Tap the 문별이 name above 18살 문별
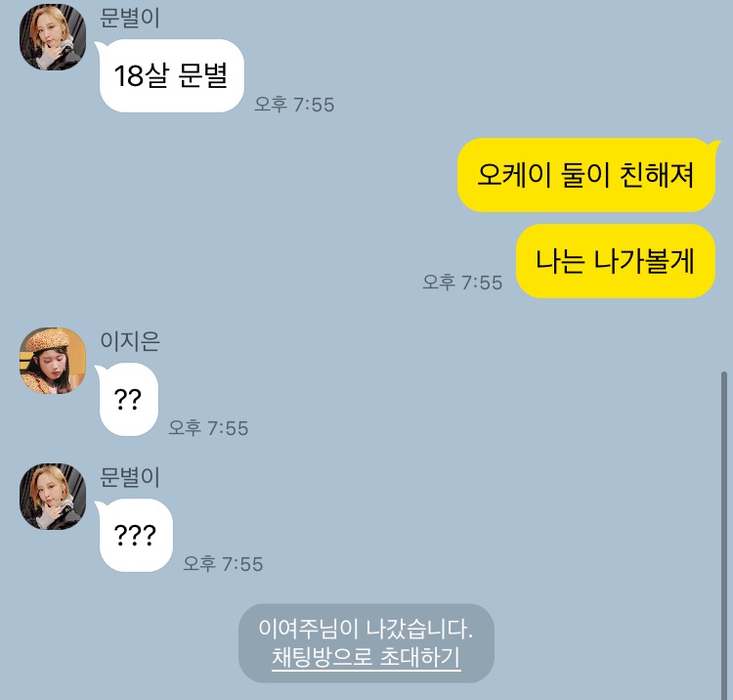Screen dimensions: 733x700 (x=130, y=19)
